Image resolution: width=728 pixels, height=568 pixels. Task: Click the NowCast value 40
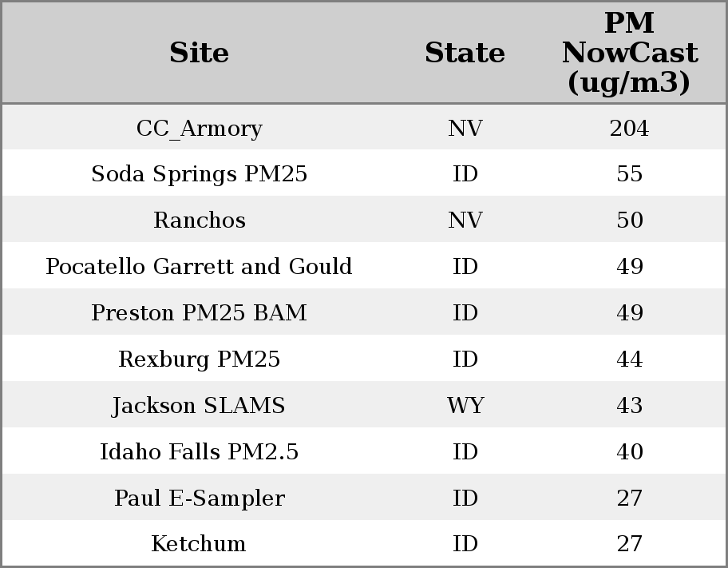(x=629, y=452)
